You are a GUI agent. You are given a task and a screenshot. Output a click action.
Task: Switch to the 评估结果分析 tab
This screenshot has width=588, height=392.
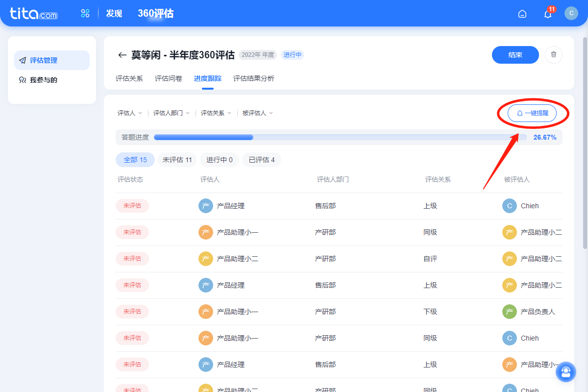[x=253, y=78]
